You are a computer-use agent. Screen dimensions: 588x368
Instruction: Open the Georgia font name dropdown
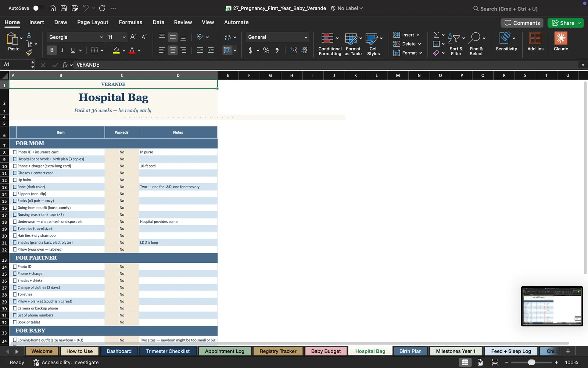click(101, 37)
